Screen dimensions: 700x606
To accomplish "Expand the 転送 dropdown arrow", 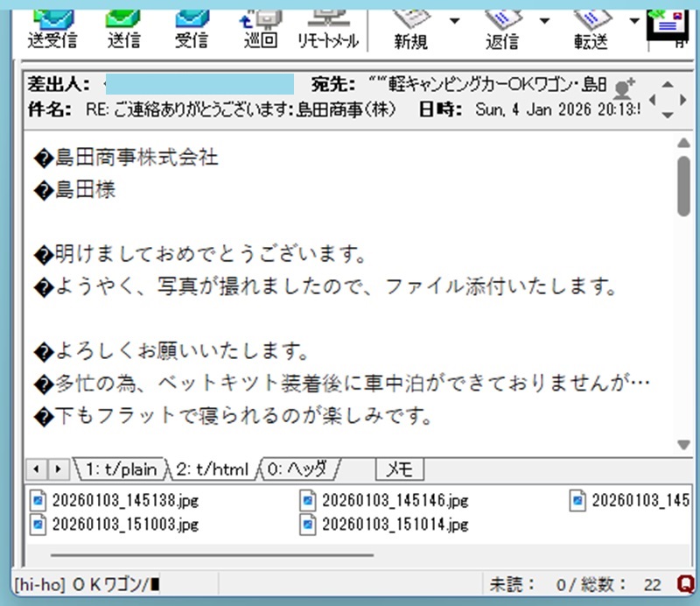I will [x=633, y=20].
